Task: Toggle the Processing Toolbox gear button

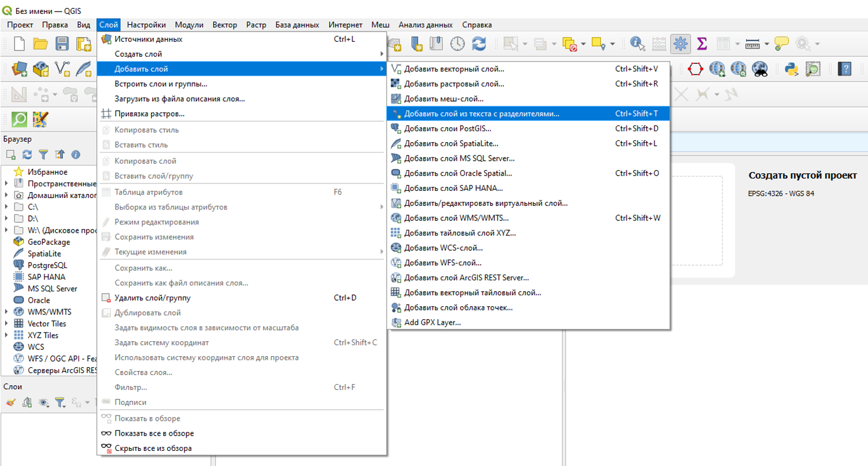Action: point(680,44)
